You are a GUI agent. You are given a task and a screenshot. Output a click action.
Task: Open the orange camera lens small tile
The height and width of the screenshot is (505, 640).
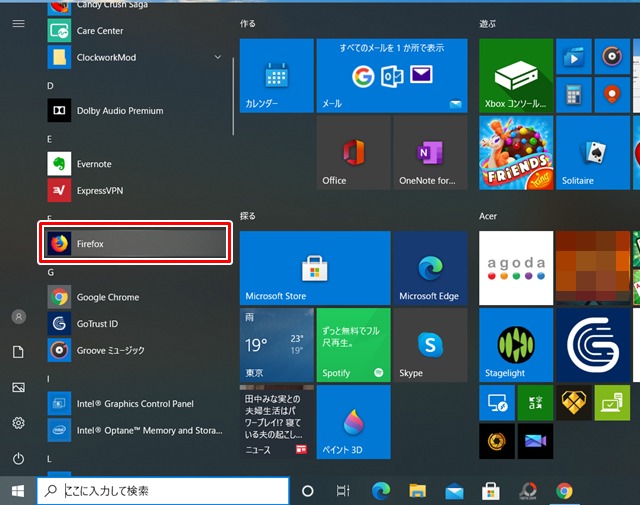pos(497,441)
